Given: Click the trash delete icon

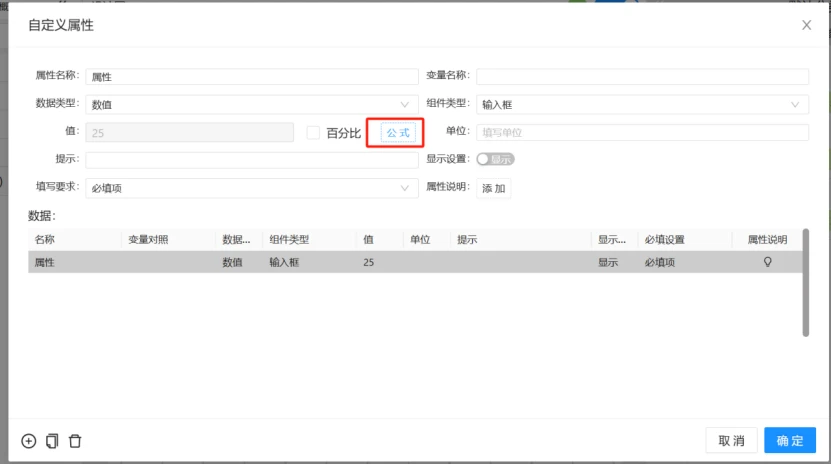Looking at the screenshot, I should 75,441.
